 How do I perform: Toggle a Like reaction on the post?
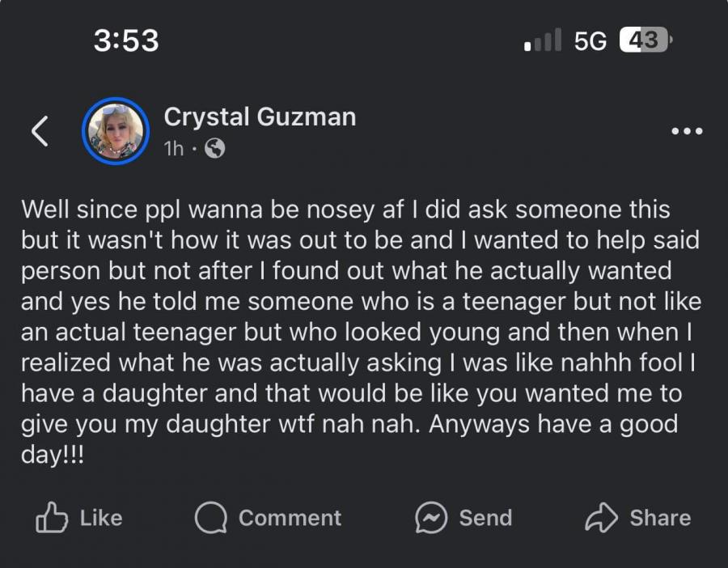point(78,518)
